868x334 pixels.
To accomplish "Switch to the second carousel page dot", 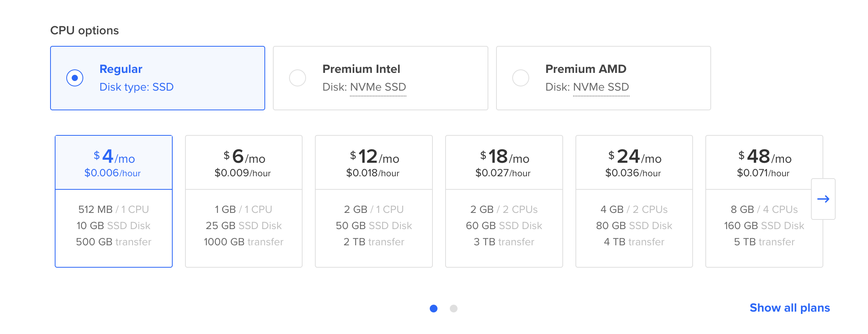I will click(x=454, y=309).
